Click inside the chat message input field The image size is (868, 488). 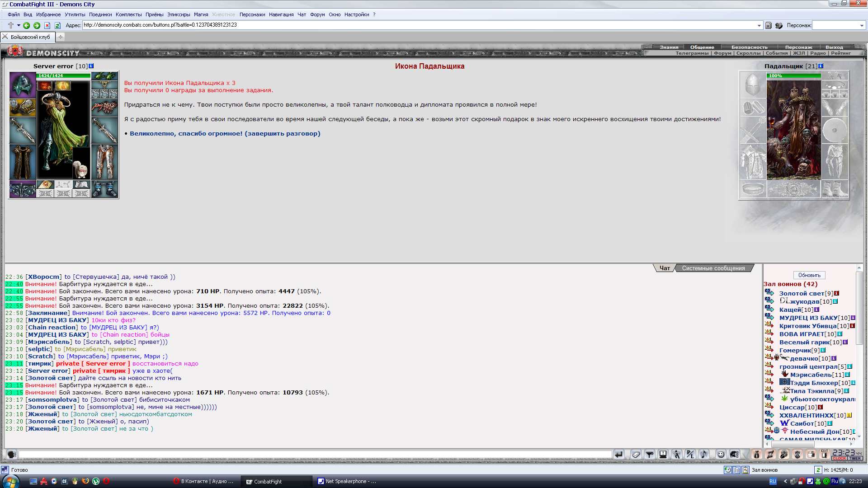(x=315, y=455)
